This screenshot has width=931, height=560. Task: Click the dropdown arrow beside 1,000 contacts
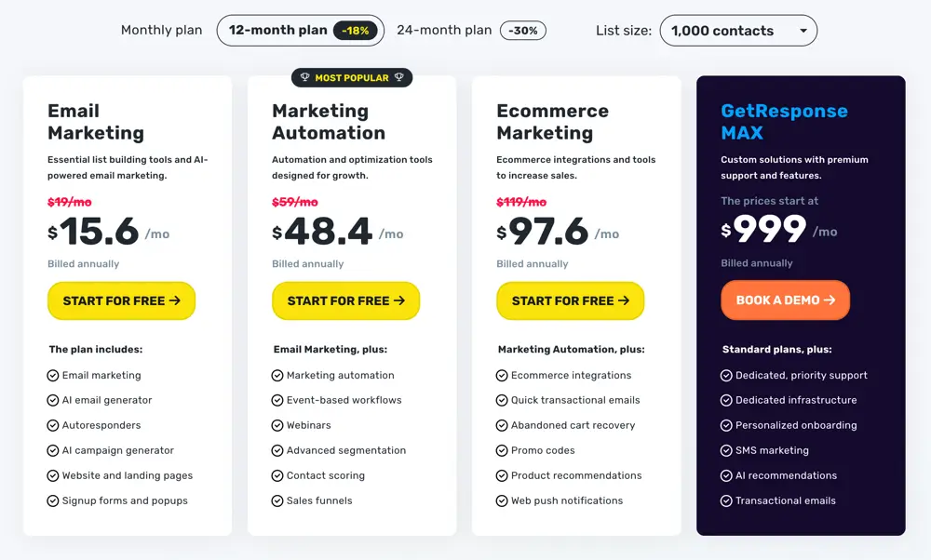[x=803, y=31]
